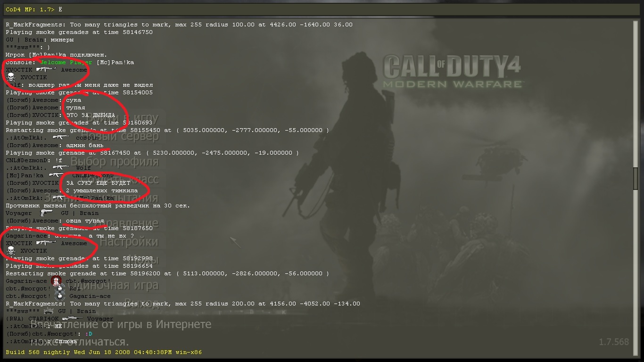Click the weapon icon before Wolf
The height and width of the screenshot is (362, 644).
click(62, 168)
